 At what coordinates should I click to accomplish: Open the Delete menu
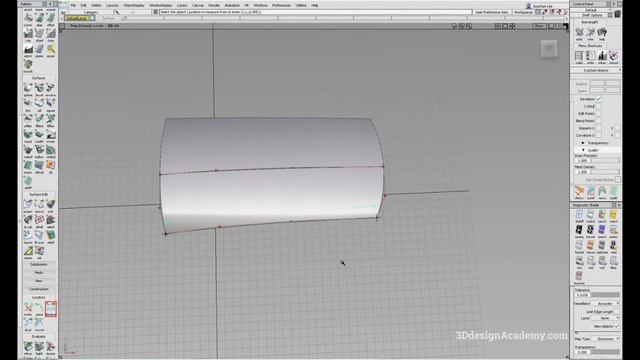pos(96,5)
